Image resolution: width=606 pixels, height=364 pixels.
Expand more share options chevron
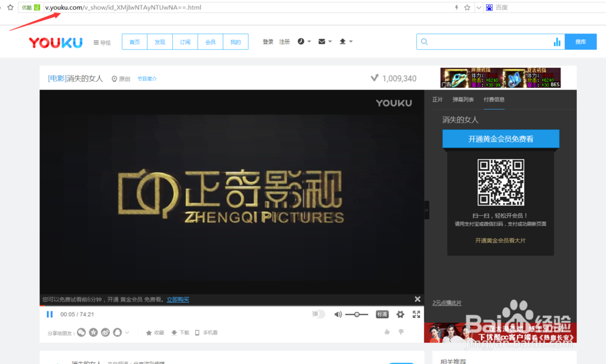pyautogui.click(x=127, y=333)
